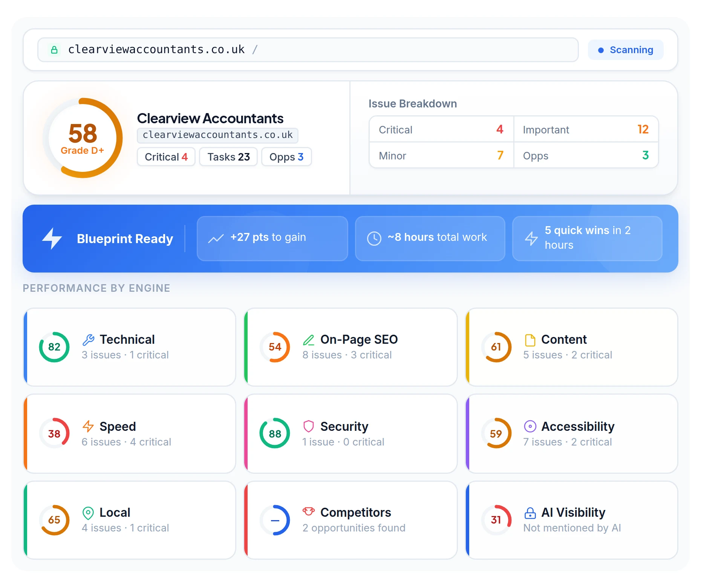701x588 pixels.
Task: Click the Content document icon
Action: coord(530,340)
